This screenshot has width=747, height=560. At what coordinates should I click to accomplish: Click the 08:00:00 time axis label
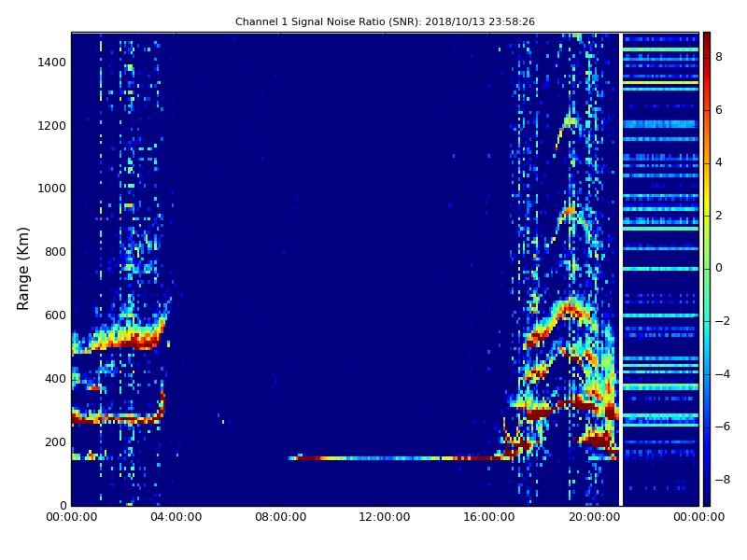pyautogui.click(x=281, y=517)
